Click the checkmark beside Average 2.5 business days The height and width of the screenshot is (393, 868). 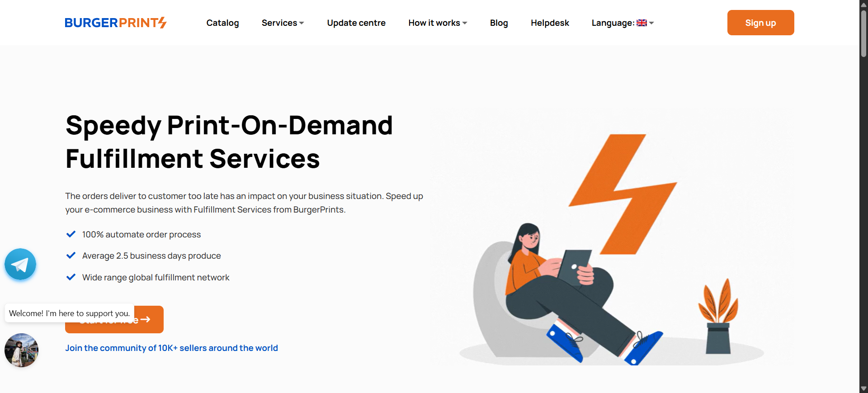[71, 256]
